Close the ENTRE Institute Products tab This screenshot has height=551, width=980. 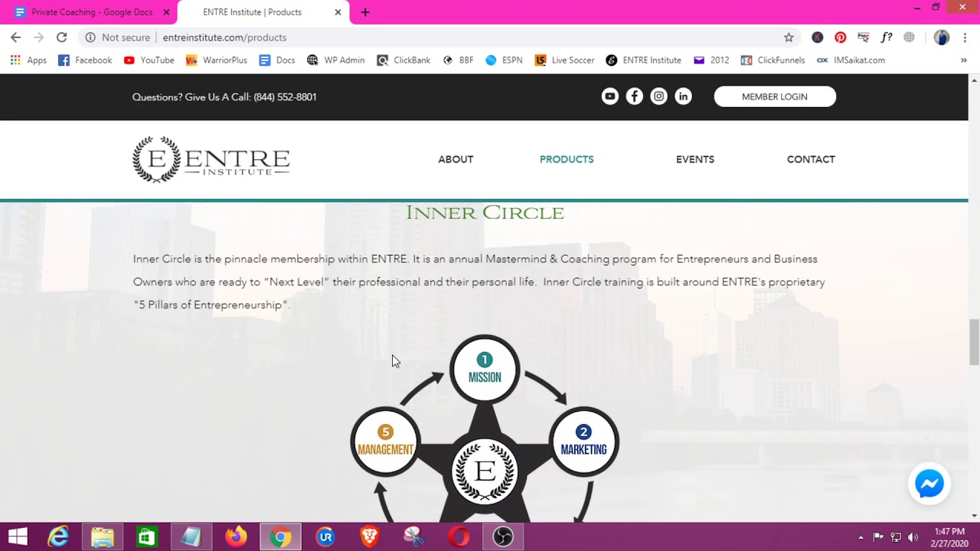338,12
